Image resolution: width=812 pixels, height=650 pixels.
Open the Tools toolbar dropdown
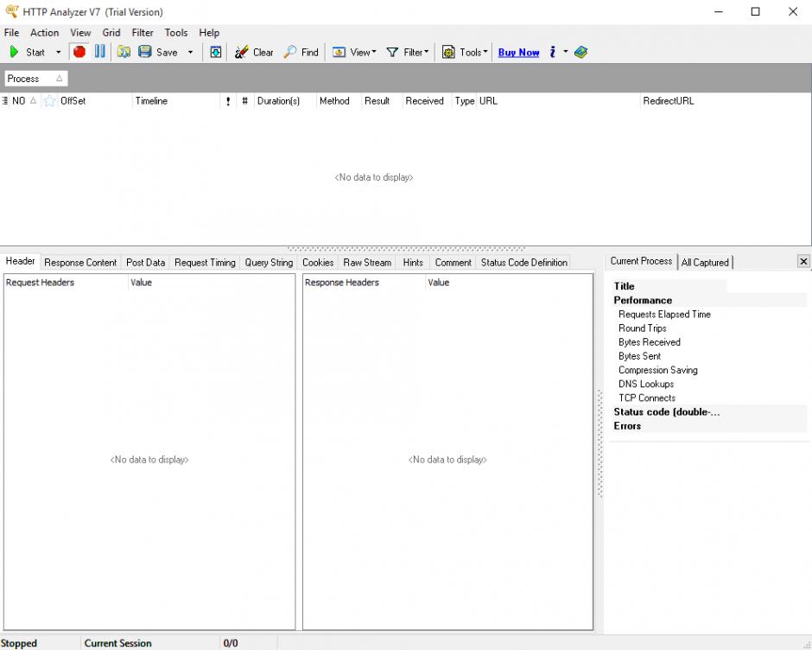coord(465,53)
